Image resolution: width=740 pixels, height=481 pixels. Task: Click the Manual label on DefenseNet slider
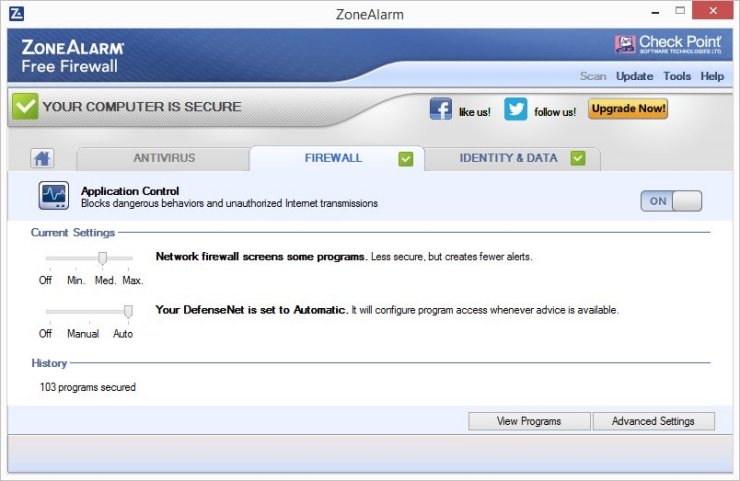pos(83,334)
